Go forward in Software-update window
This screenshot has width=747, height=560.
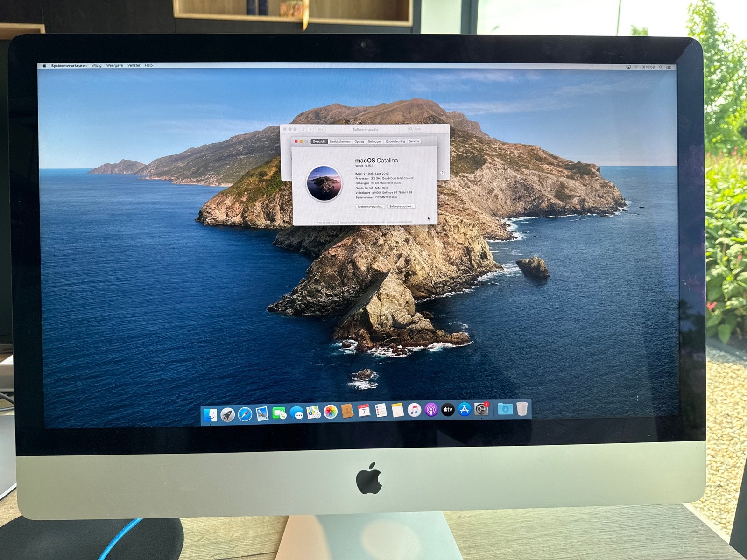pos(310,129)
